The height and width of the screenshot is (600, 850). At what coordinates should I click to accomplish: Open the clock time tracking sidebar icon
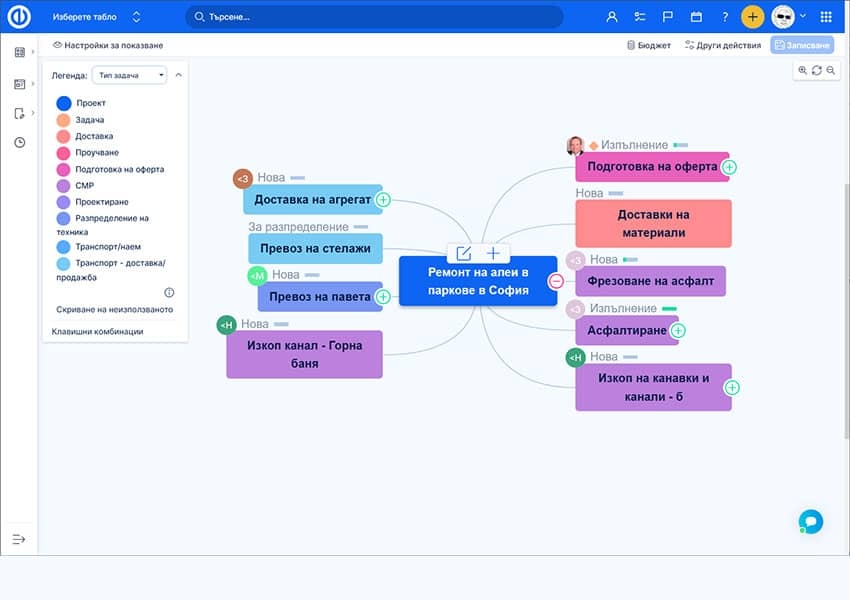coord(20,143)
